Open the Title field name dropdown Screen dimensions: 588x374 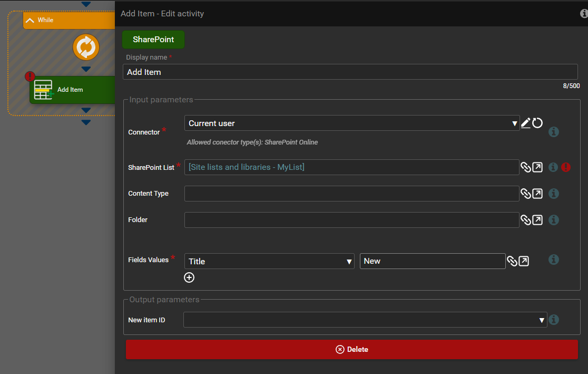click(x=269, y=261)
